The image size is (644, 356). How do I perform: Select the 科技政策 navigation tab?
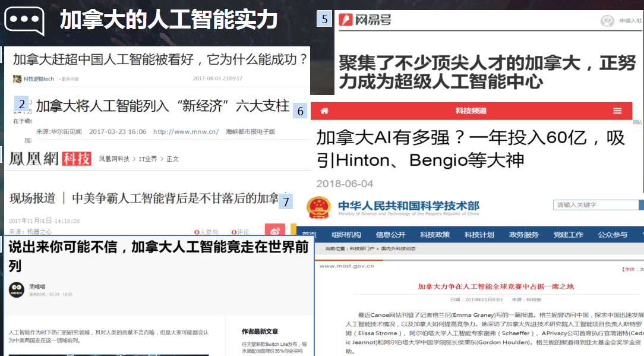coord(435,235)
